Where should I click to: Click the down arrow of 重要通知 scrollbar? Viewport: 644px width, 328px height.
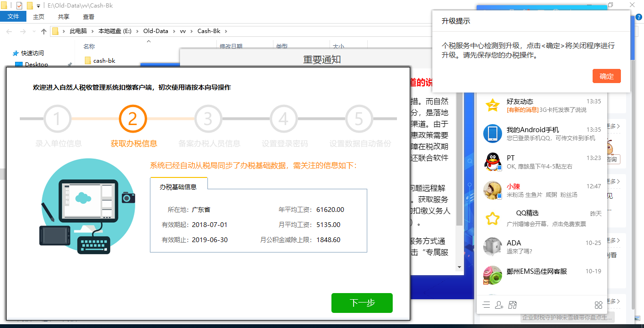coord(460,267)
